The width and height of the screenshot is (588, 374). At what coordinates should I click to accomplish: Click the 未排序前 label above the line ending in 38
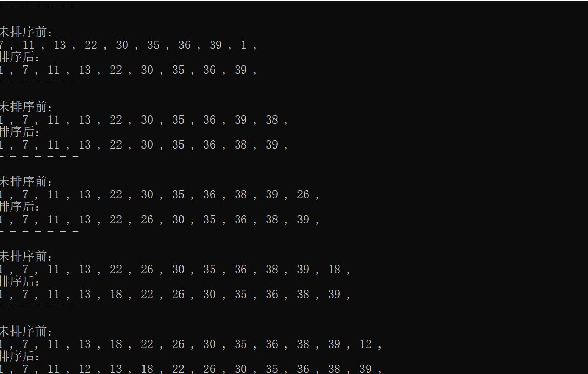(x=26, y=107)
